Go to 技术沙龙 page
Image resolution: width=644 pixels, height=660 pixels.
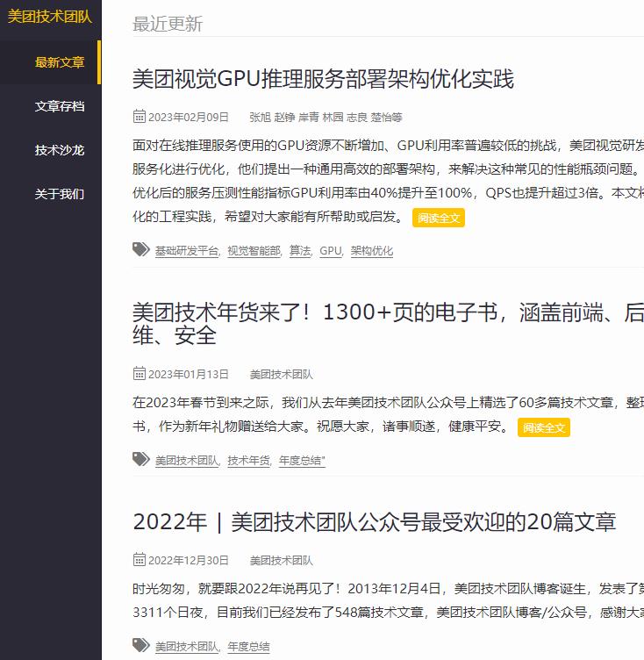[60, 150]
